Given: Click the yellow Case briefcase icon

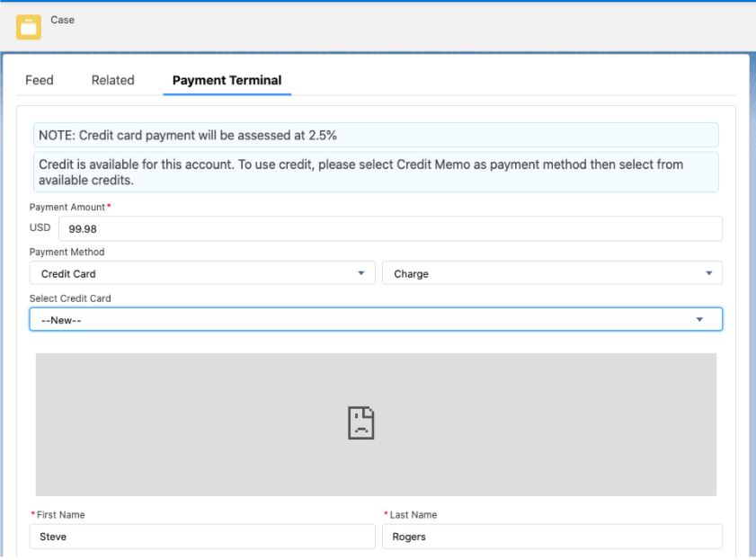Looking at the screenshot, I should pyautogui.click(x=28, y=27).
